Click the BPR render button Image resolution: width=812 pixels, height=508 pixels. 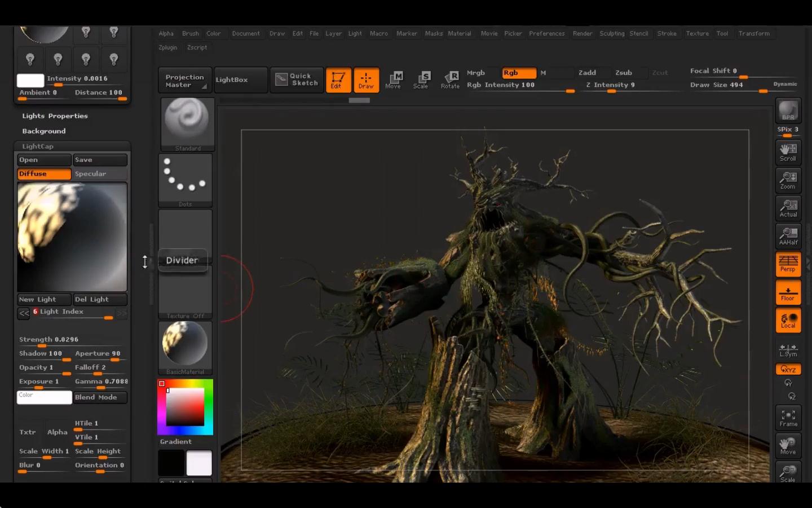[x=788, y=111]
